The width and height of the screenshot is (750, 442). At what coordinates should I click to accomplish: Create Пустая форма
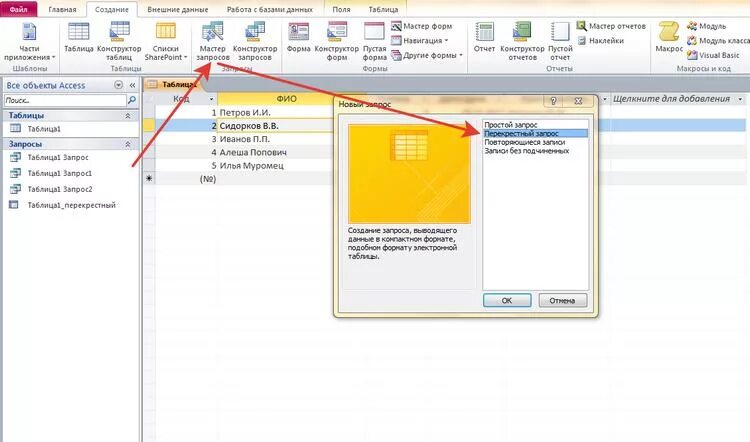point(375,42)
